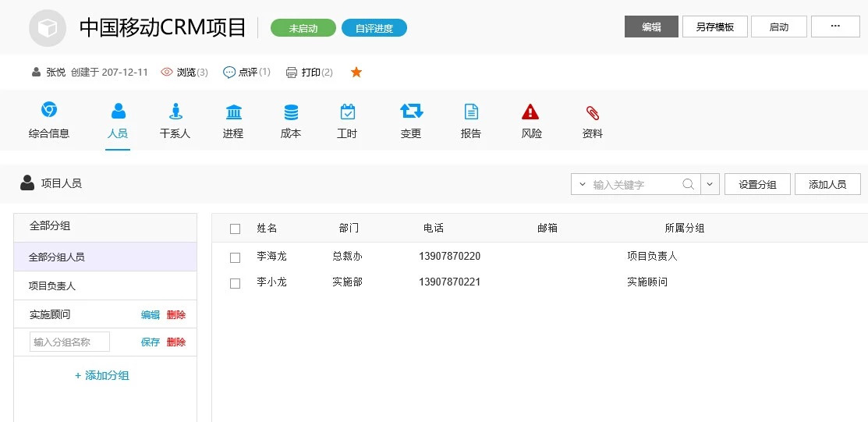The height and width of the screenshot is (422, 868).
Task: Check the box for 李小龙
Action: point(235,283)
